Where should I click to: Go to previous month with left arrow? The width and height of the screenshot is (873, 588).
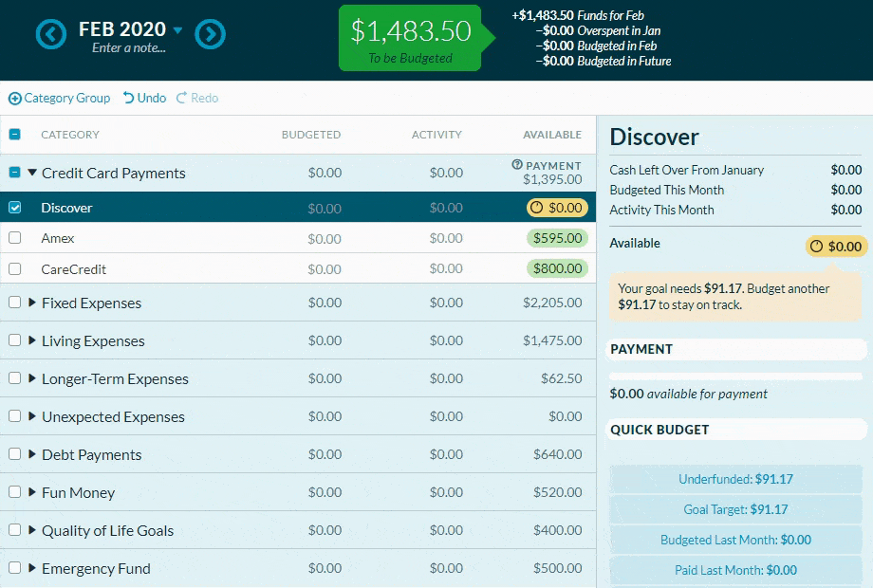pos(51,34)
